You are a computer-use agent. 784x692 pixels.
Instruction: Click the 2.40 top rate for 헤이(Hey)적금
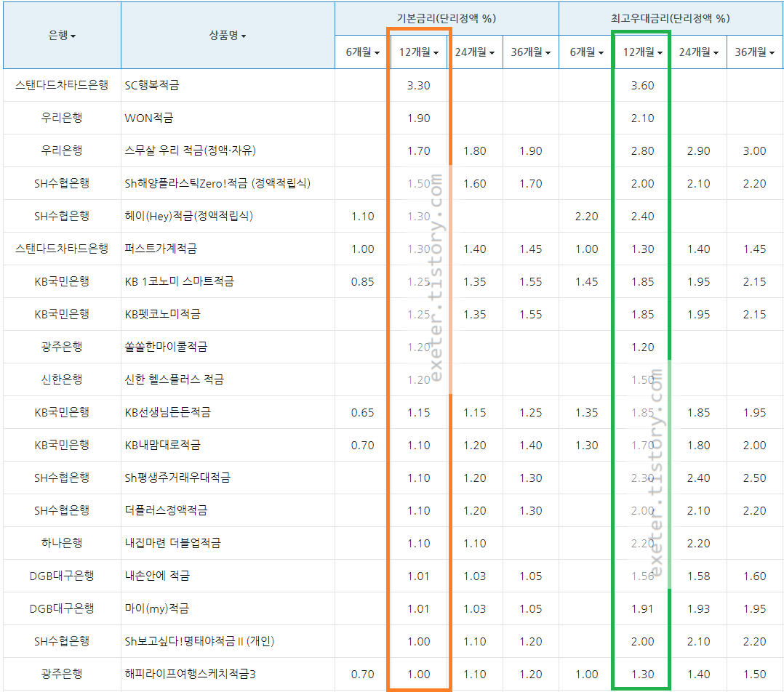[x=642, y=217]
